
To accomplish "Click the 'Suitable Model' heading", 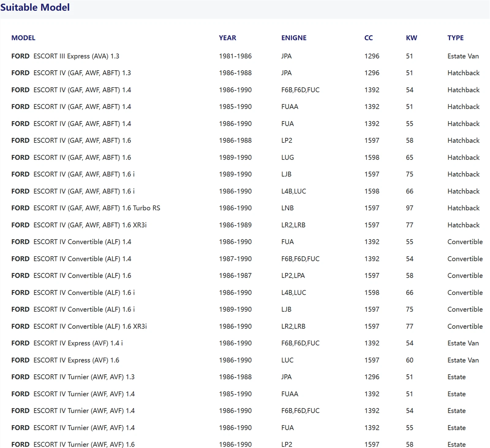I will pyautogui.click(x=35, y=7).
